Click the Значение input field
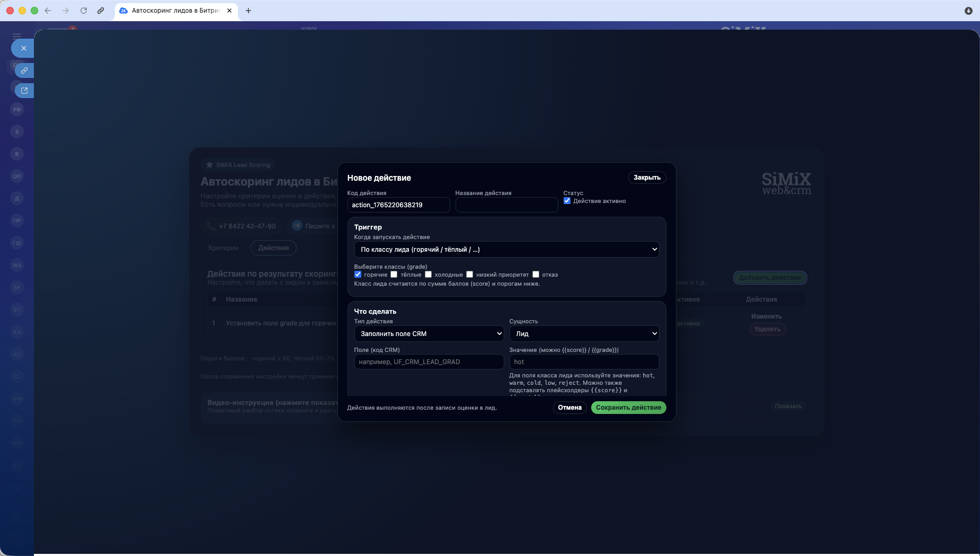This screenshot has width=980, height=556. [x=584, y=362]
